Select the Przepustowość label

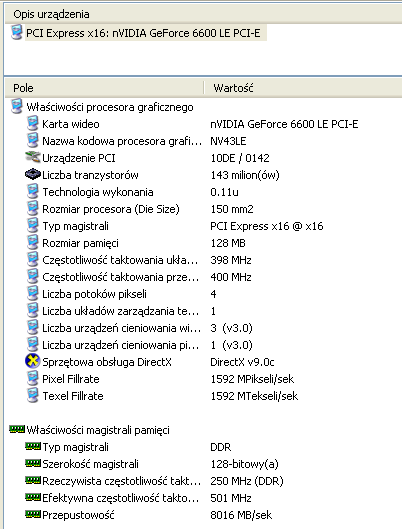coord(78,515)
